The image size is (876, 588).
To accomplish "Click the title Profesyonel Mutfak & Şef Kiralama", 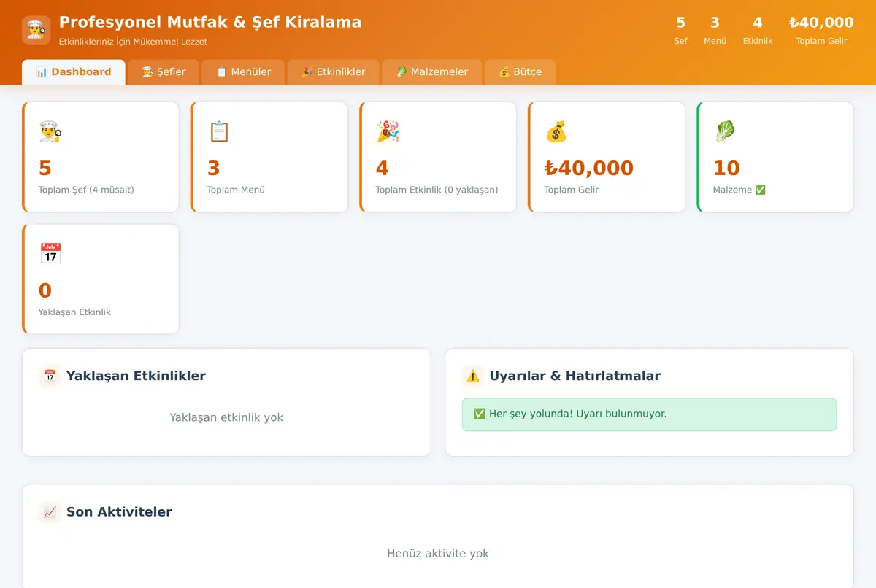I will coord(210,22).
